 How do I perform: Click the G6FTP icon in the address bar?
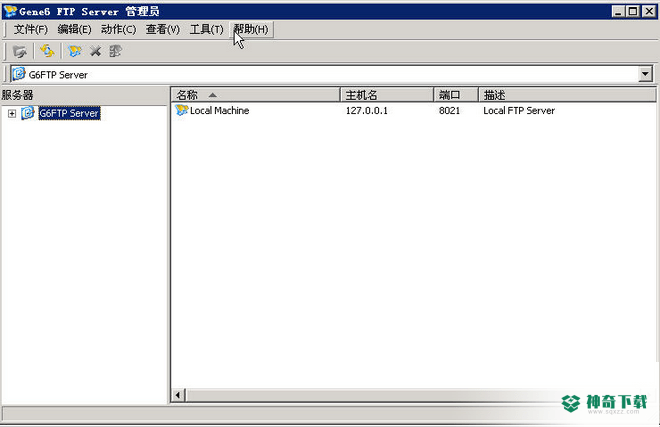(19, 74)
